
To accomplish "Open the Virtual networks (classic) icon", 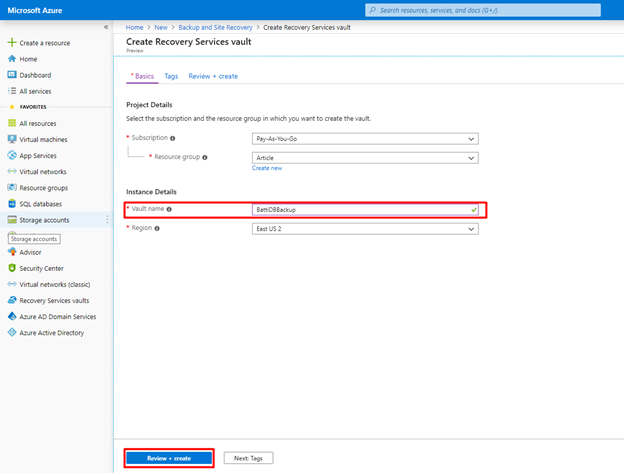I will pos(12,284).
